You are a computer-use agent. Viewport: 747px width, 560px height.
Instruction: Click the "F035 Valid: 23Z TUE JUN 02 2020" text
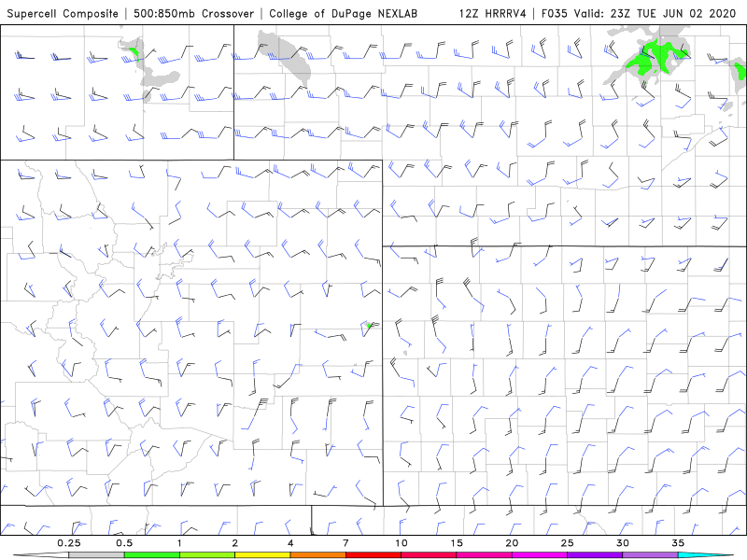(639, 13)
